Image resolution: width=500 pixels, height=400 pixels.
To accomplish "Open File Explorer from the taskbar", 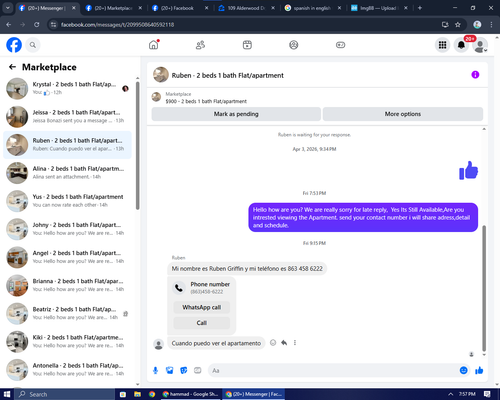I will click(137, 394).
